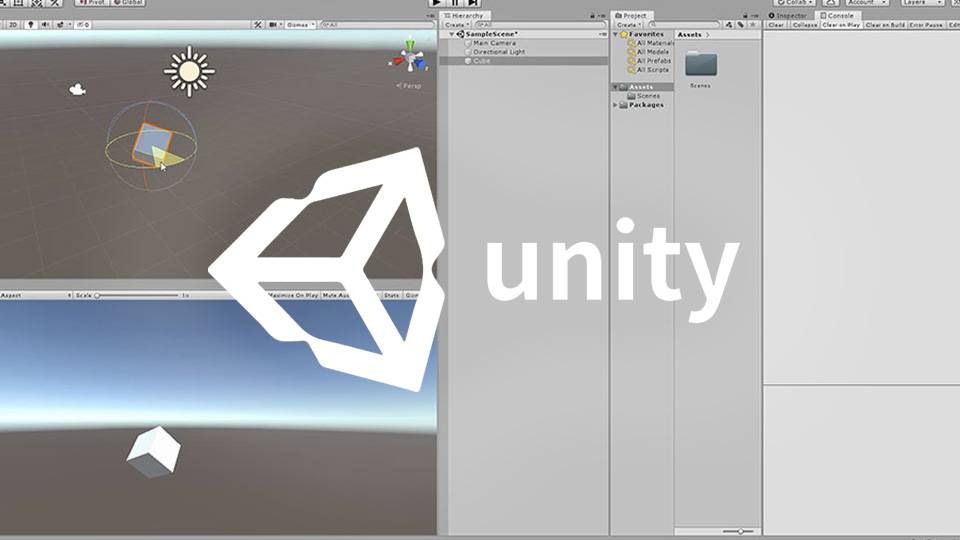Toggle Global handle rotation button
Image resolution: width=960 pixels, height=540 pixels.
tap(128, 2)
